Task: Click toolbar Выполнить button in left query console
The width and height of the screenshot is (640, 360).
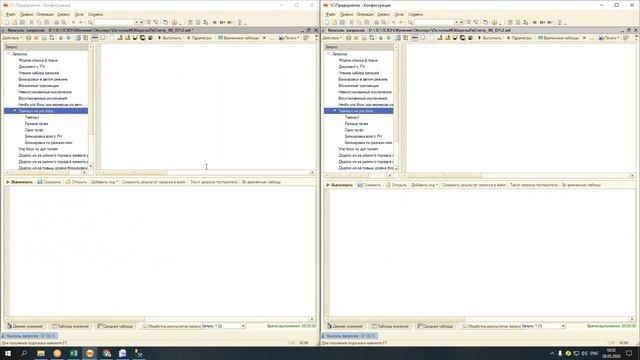Action: (169, 38)
